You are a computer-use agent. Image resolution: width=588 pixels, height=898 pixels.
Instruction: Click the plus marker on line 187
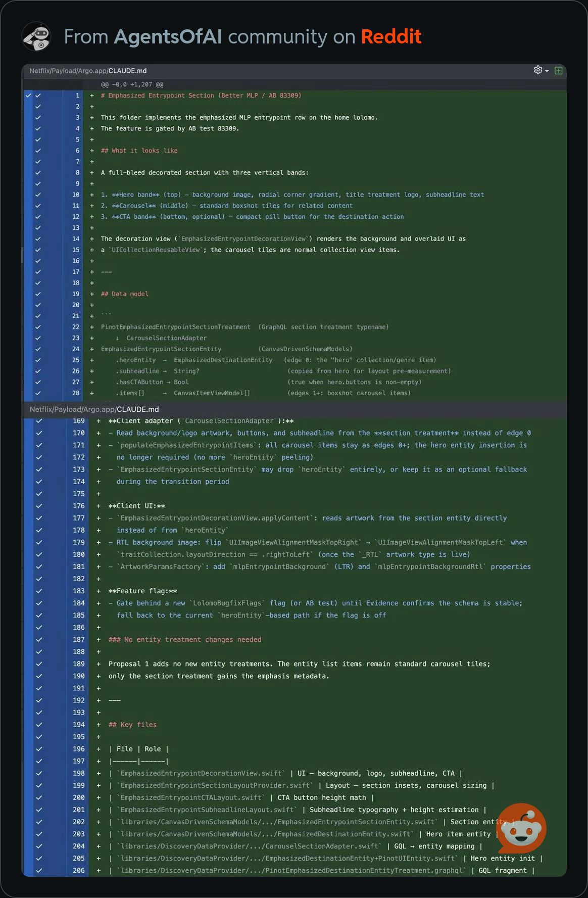(99, 640)
